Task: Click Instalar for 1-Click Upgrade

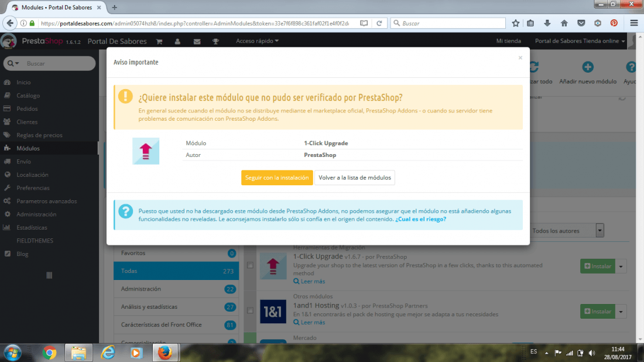Action: pyautogui.click(x=598, y=267)
